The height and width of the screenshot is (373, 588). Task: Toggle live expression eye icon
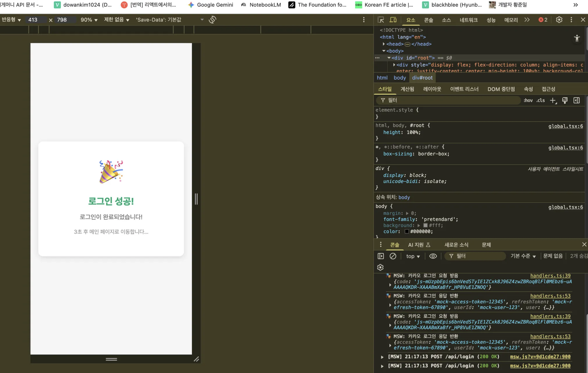pos(433,256)
